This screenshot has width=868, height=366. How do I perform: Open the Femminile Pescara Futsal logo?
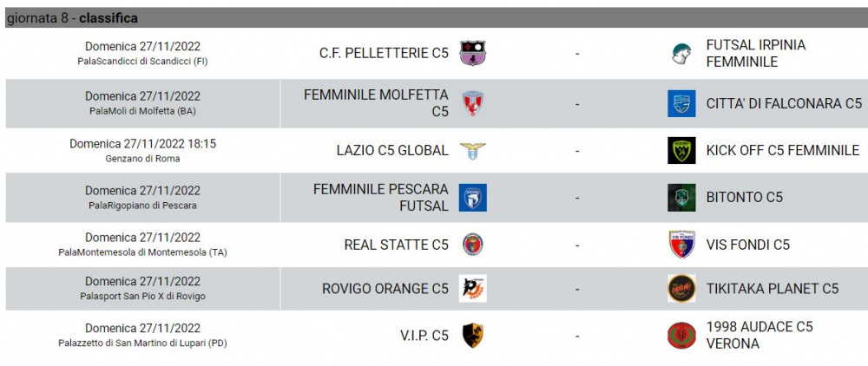pos(473,198)
